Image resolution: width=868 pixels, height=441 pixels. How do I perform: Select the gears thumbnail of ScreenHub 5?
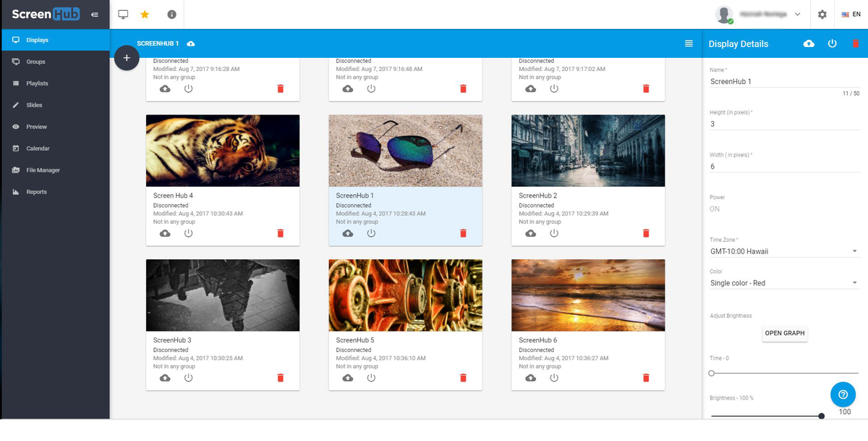pyautogui.click(x=405, y=295)
